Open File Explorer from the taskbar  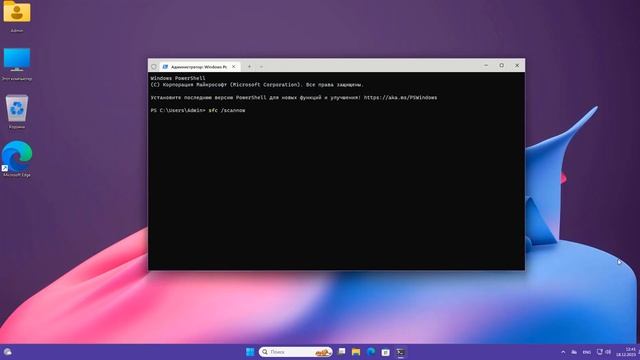pyautogui.click(x=356, y=352)
